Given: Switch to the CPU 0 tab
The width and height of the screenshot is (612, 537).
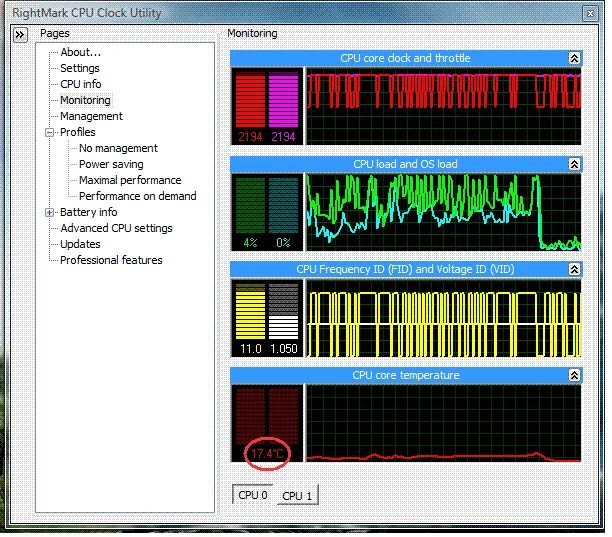Looking at the screenshot, I should coord(253,495).
